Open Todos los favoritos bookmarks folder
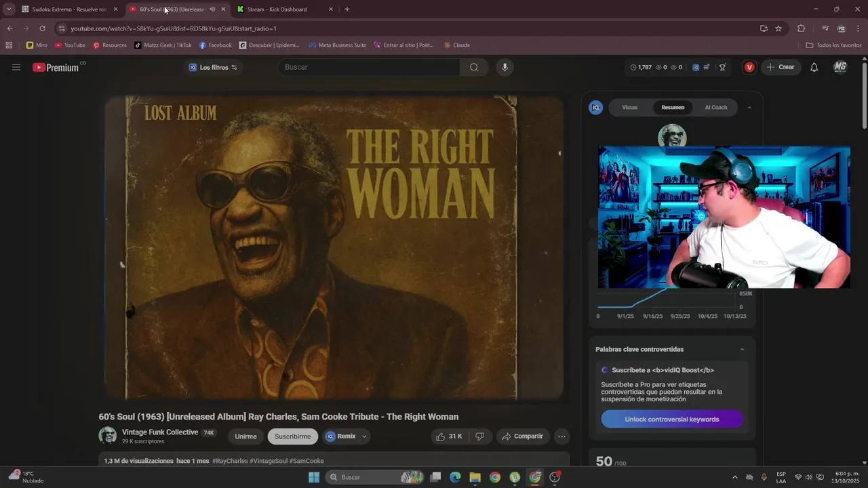Viewport: 868px width, 488px height. pyautogui.click(x=833, y=45)
